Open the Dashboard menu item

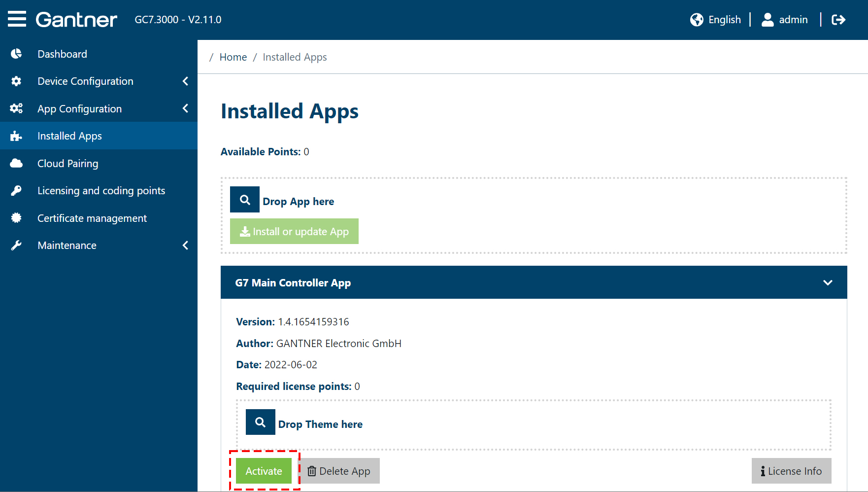(99, 54)
